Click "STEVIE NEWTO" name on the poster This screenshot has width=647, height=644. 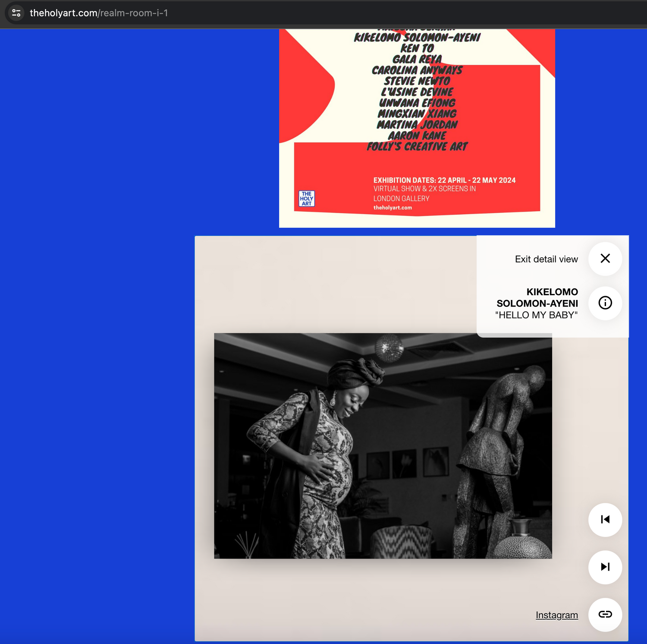pyautogui.click(x=417, y=81)
